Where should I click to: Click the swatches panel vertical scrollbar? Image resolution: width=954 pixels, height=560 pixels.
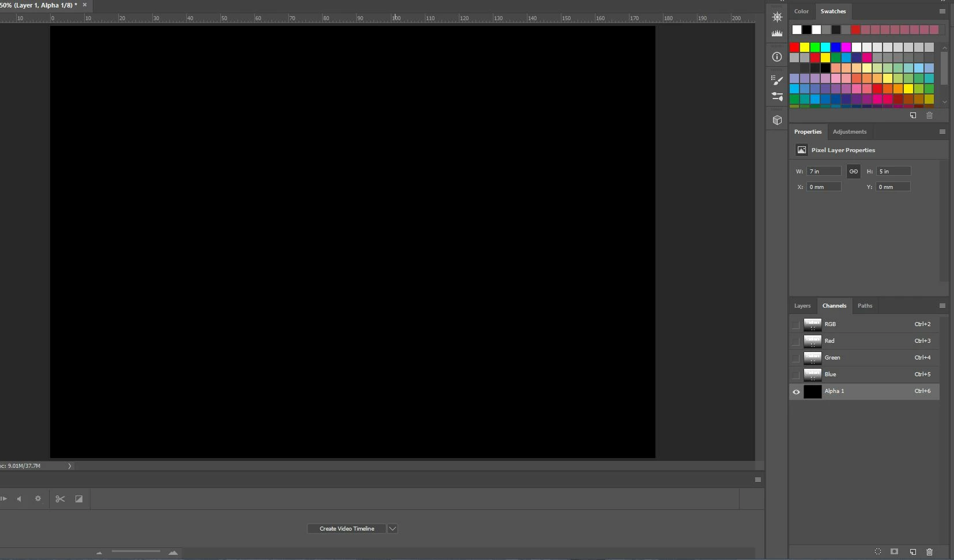click(x=944, y=69)
